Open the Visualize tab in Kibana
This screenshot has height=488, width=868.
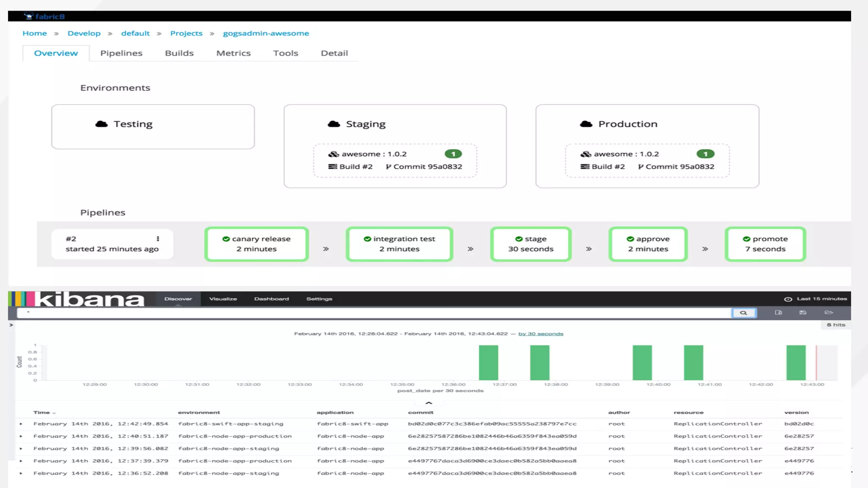(x=223, y=299)
